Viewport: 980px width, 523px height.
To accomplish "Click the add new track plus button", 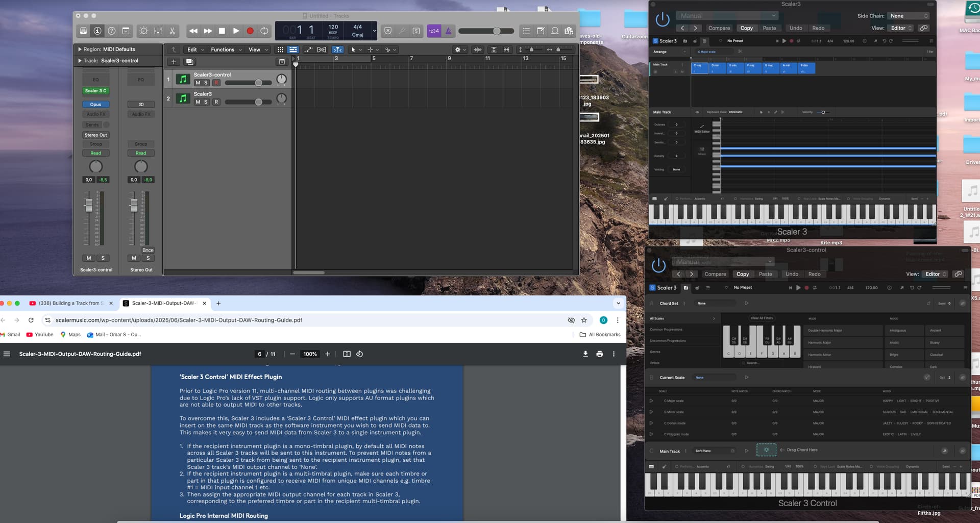I will pos(174,62).
